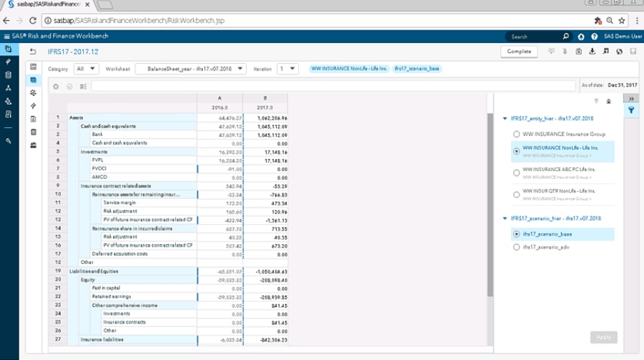Click the ifrs17_scenario_base filter chip
Image resolution: width=644 pixels, height=360 pixels.
[417, 69]
